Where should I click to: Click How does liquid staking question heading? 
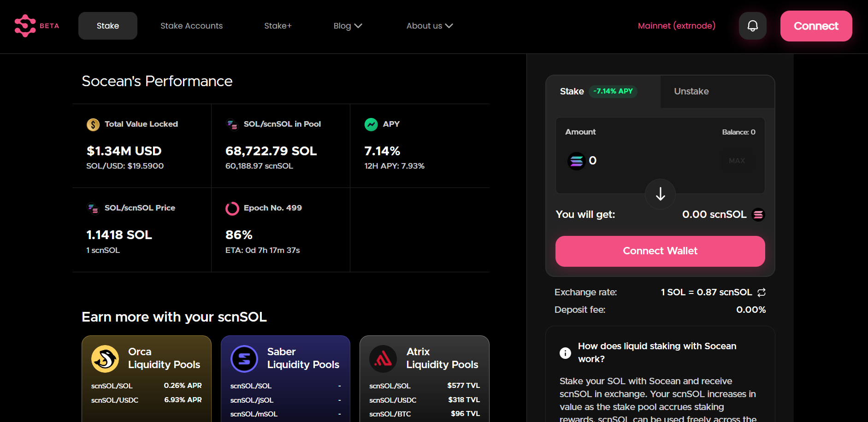(657, 352)
